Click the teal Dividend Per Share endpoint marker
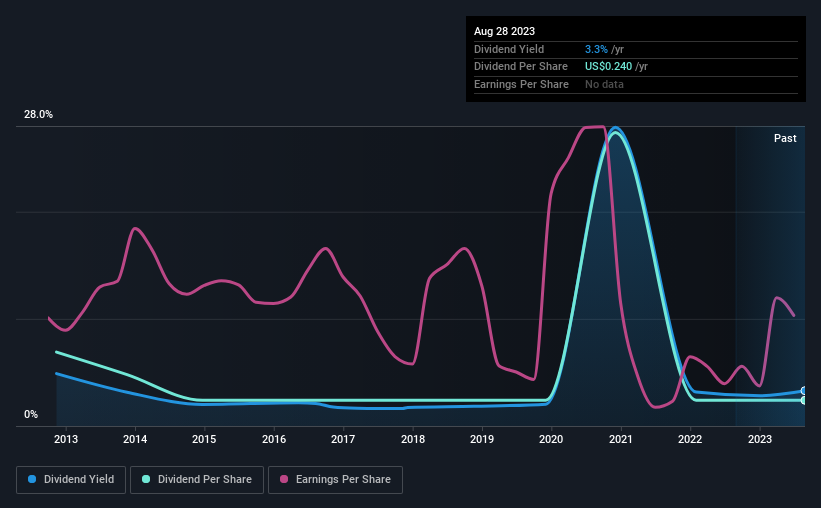The image size is (821, 508). click(804, 400)
